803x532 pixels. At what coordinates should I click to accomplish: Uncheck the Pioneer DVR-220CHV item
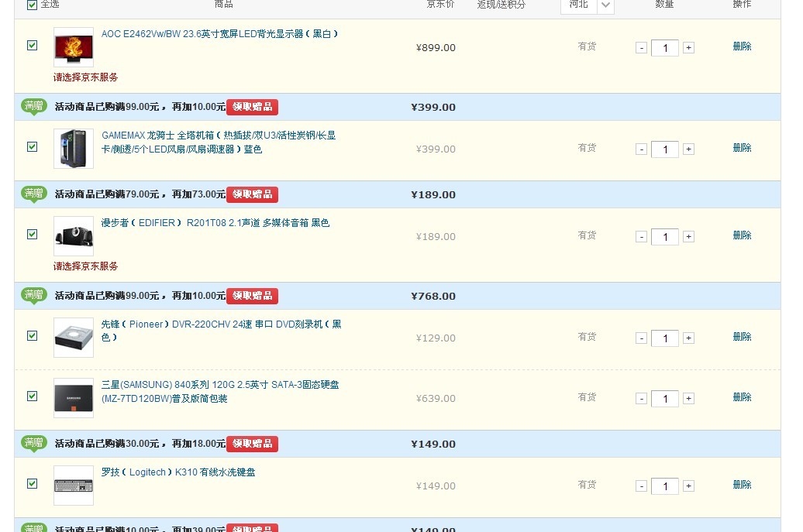[x=32, y=335]
